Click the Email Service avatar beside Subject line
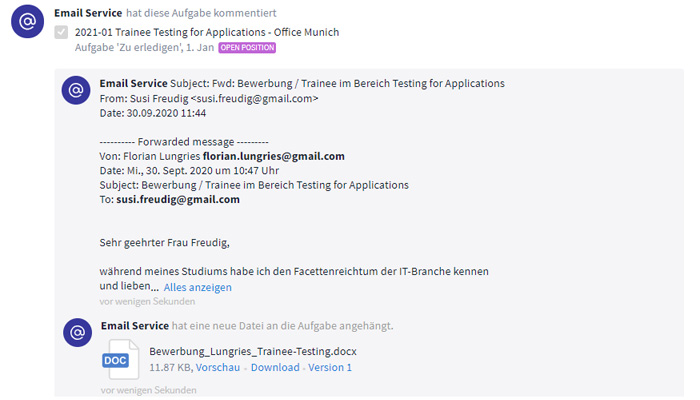 tap(76, 90)
